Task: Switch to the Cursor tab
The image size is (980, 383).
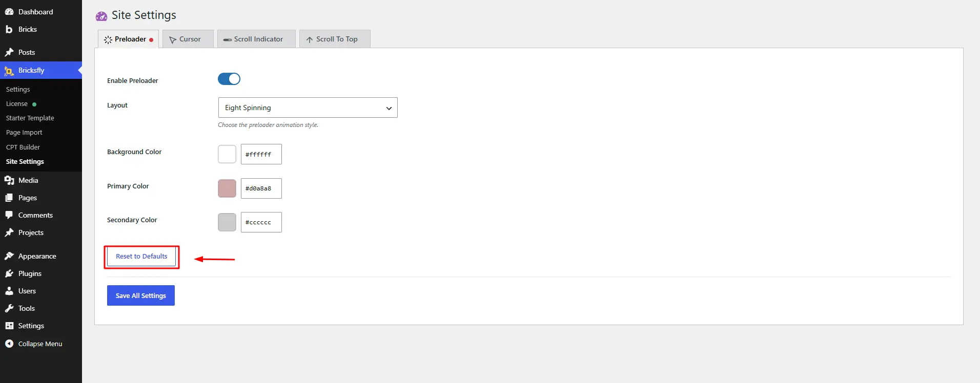Action: click(x=188, y=39)
